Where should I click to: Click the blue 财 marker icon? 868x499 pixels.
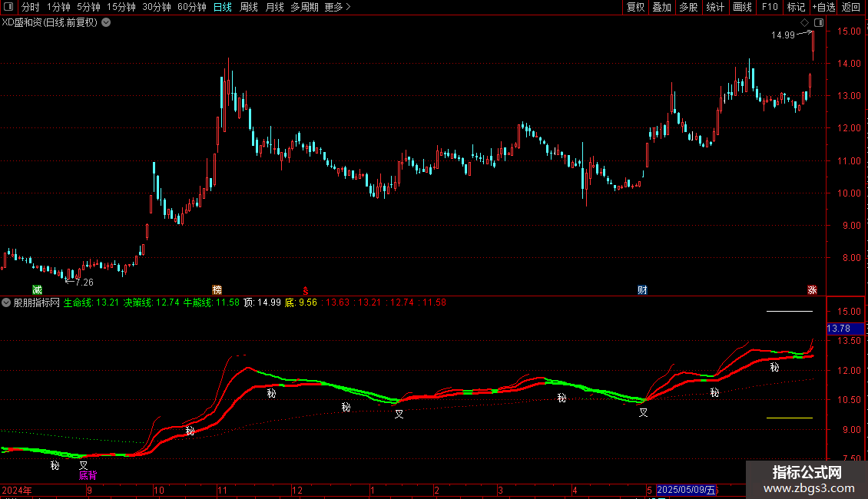point(642,290)
